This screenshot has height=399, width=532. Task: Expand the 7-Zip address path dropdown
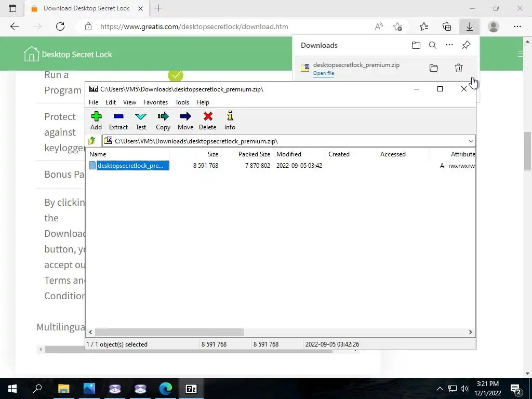(471, 141)
